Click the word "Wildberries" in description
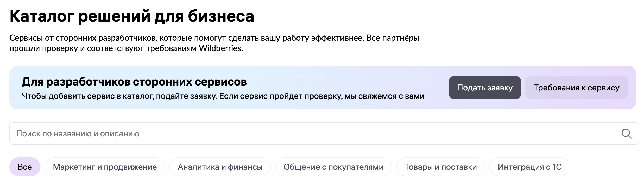The height and width of the screenshot is (183, 644). pos(220,48)
